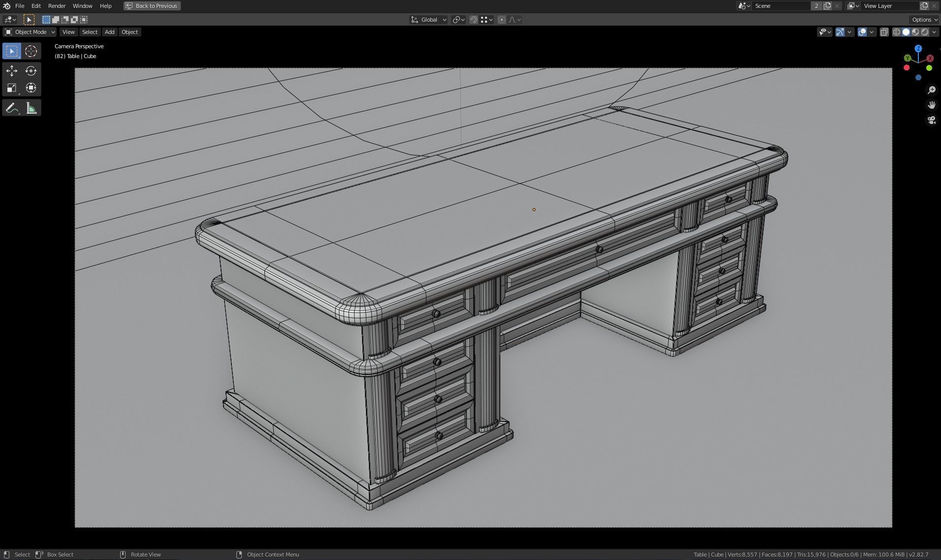The width and height of the screenshot is (941, 560).
Task: Click the active tool tweak arrow icon
Action: click(x=29, y=20)
